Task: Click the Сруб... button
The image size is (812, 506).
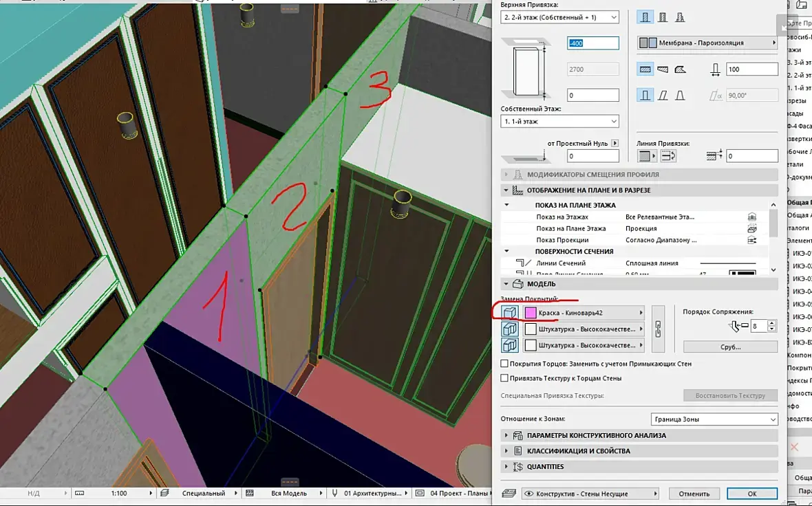Action: pos(730,346)
